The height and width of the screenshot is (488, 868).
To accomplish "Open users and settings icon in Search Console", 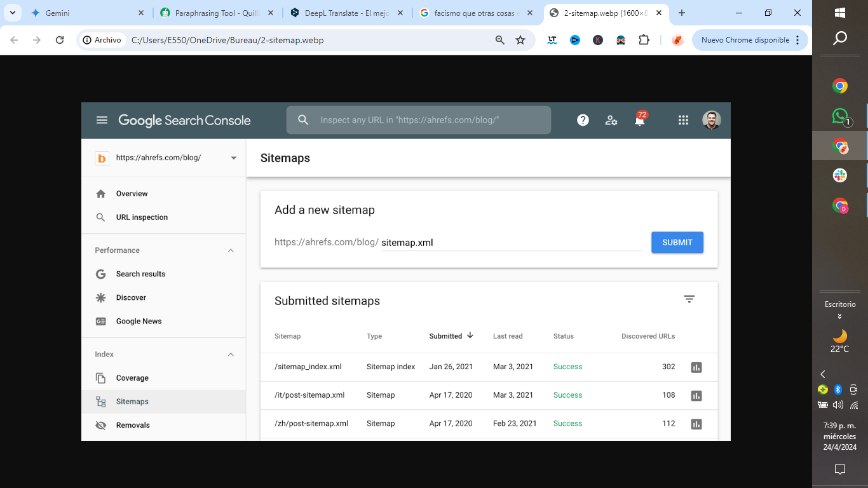I will 611,120.
